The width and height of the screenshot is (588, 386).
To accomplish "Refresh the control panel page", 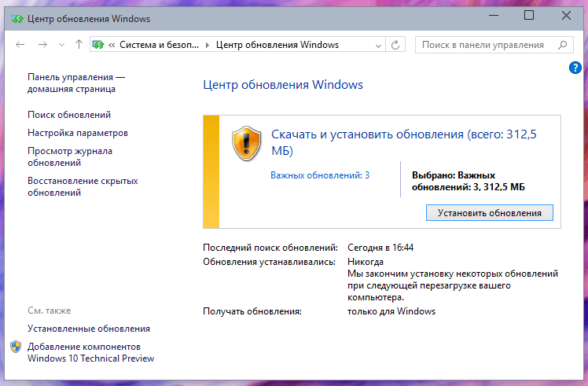I will pos(395,45).
